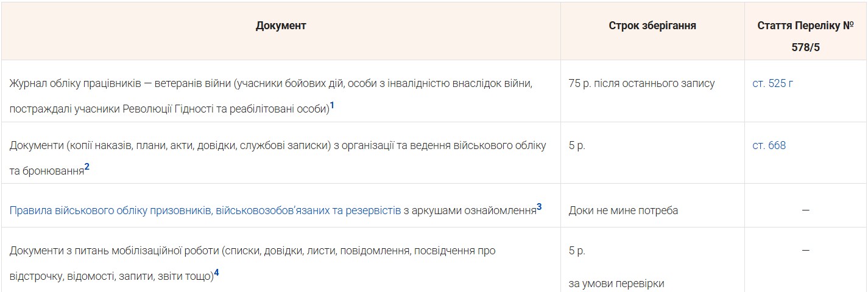
Task: Open footnote 1 after реабілітовані особи
Action: (332, 106)
